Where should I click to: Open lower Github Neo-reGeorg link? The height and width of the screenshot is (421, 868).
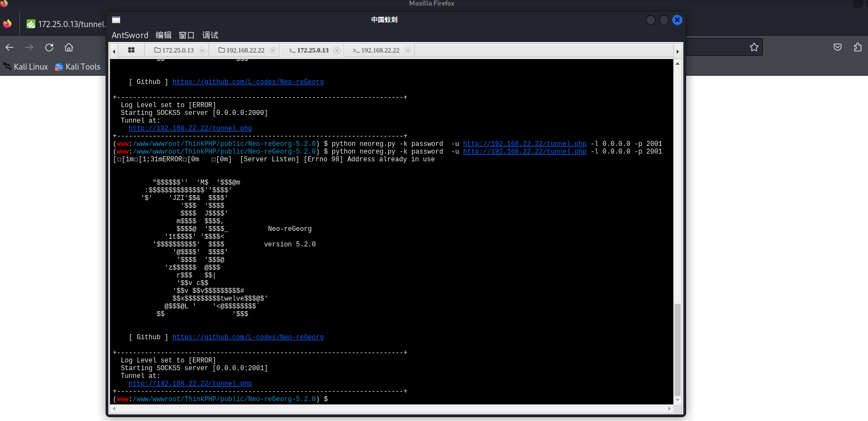(248, 337)
